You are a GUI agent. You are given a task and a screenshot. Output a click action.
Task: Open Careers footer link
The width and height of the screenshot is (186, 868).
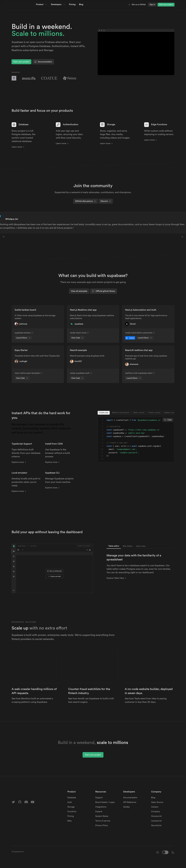155,807
